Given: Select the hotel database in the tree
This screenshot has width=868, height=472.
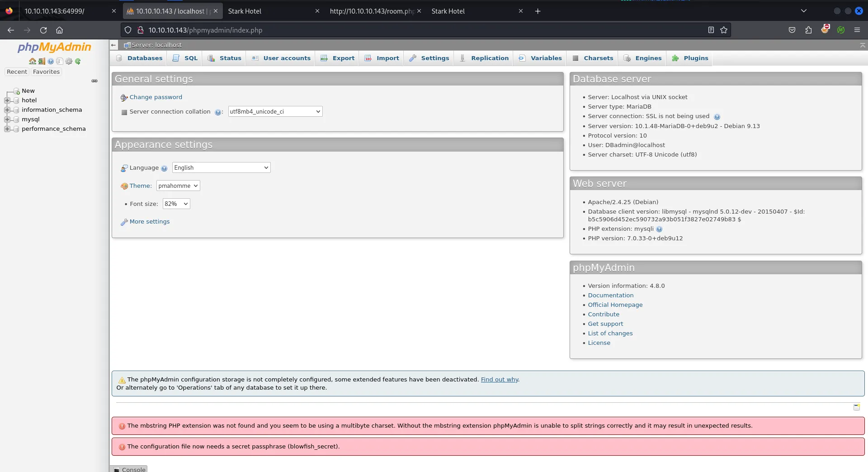Looking at the screenshot, I should tap(29, 100).
